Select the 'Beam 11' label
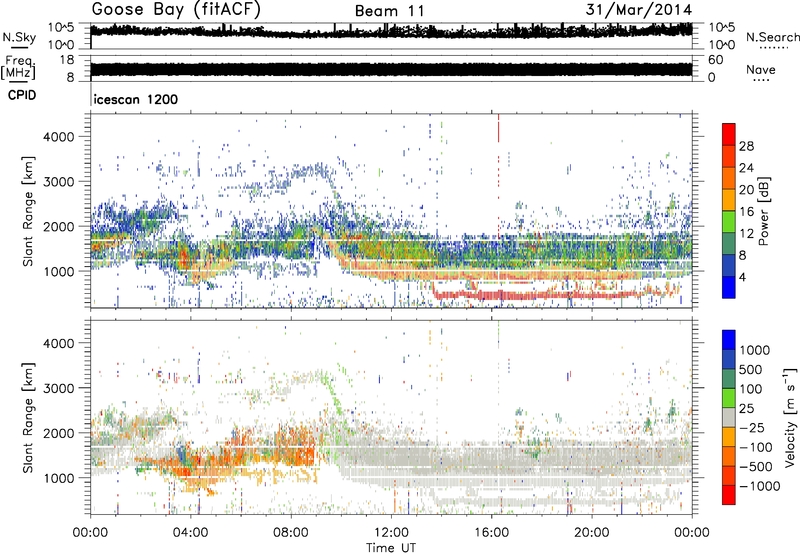Image resolution: width=800 pixels, height=554 pixels. click(389, 11)
